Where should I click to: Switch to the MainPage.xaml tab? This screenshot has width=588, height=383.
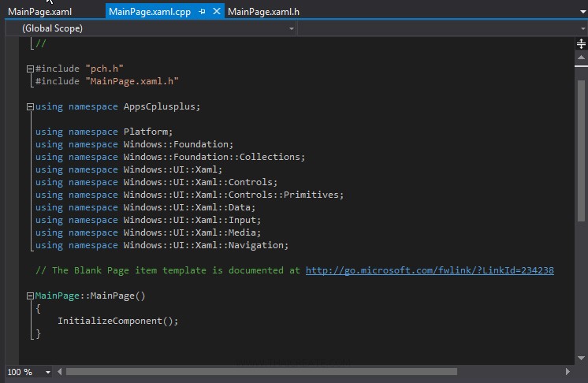pyautogui.click(x=39, y=12)
